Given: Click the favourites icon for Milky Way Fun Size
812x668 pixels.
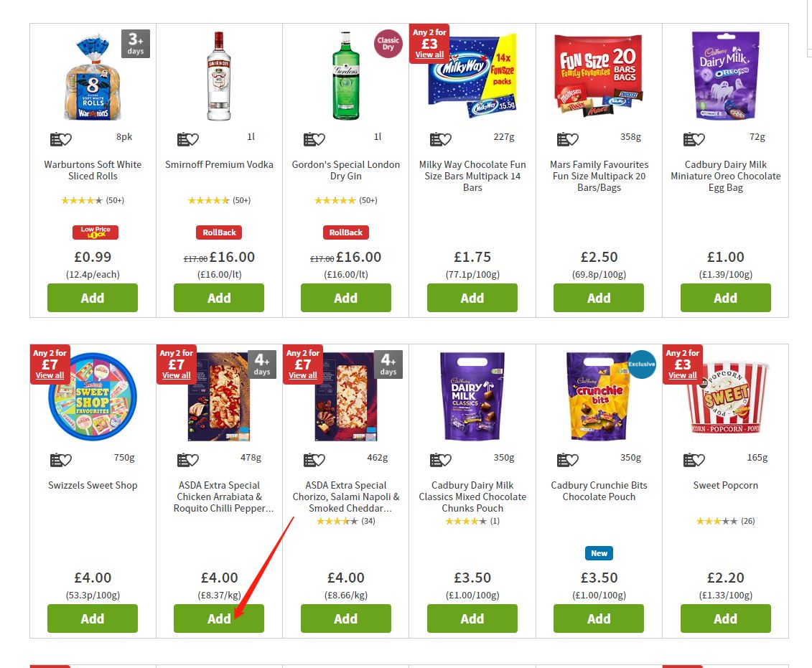Looking at the screenshot, I should pyautogui.click(x=440, y=138).
